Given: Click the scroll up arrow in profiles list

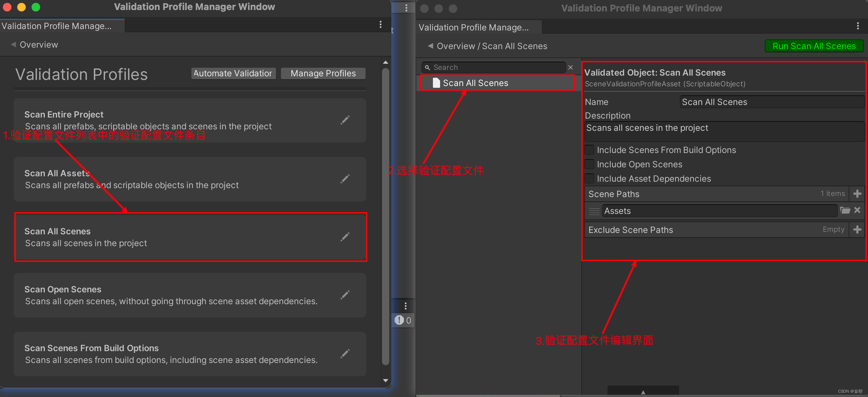Looking at the screenshot, I should pos(386,62).
